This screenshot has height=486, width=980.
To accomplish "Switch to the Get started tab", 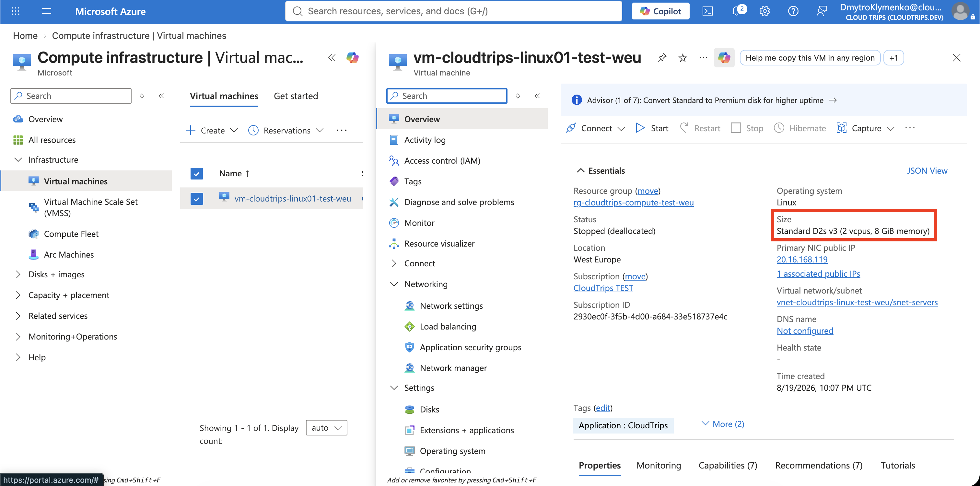I will 296,96.
